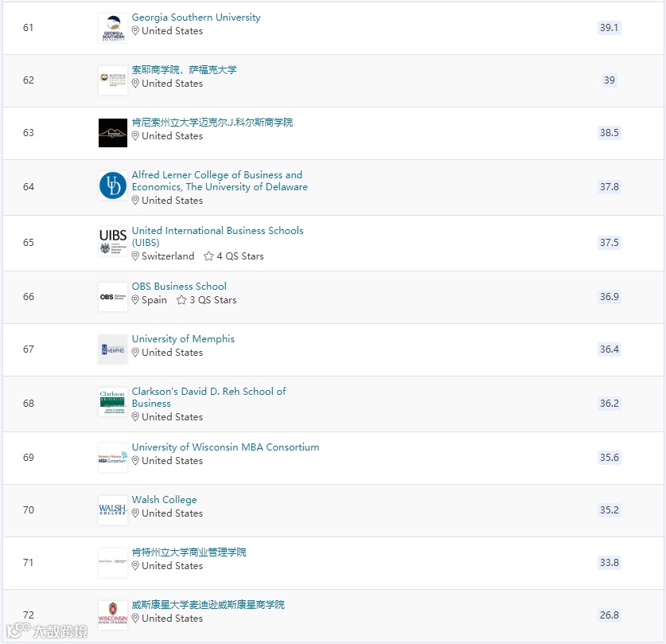
Task: Click the Switzerland country text
Action: pyautogui.click(x=168, y=256)
